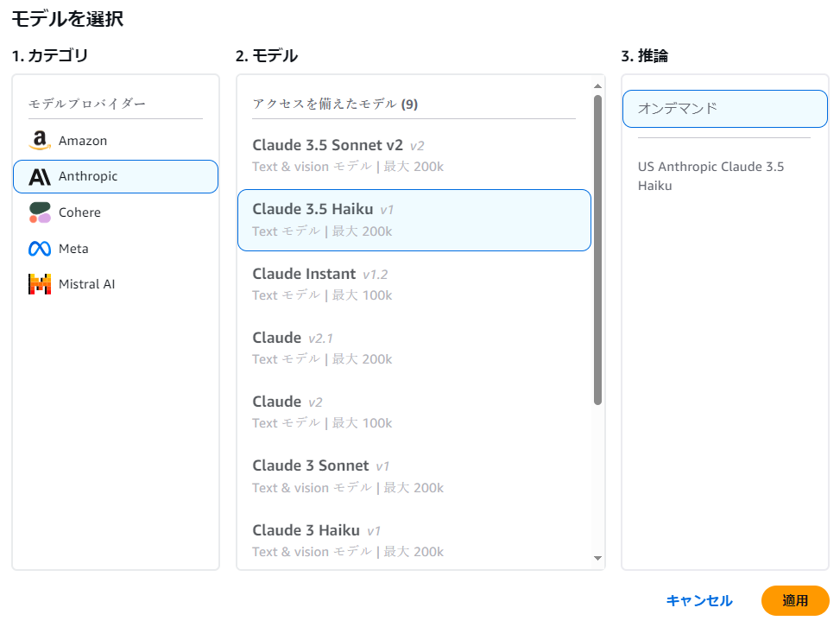
Task: Select the Cohere provider icon
Action: (x=39, y=212)
